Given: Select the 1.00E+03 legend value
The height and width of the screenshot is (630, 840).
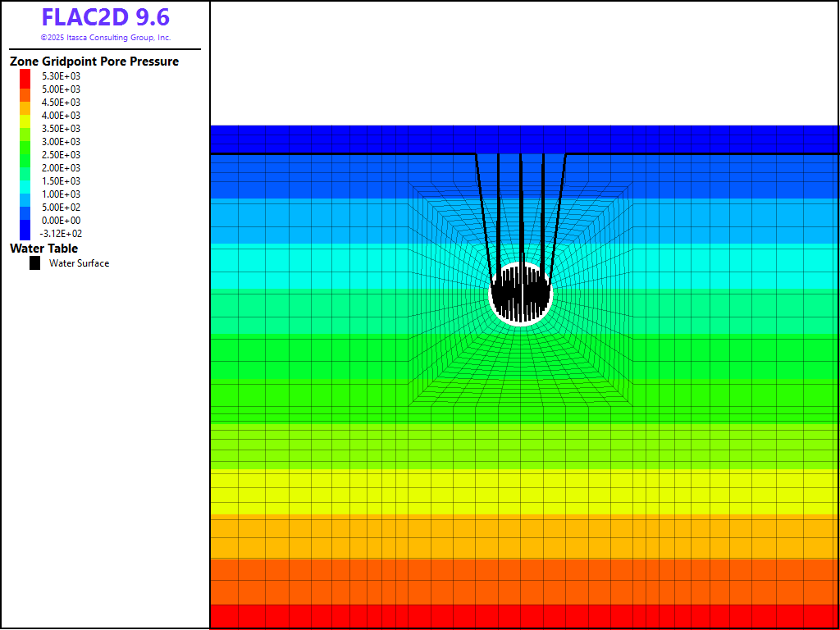Looking at the screenshot, I should click(62, 194).
